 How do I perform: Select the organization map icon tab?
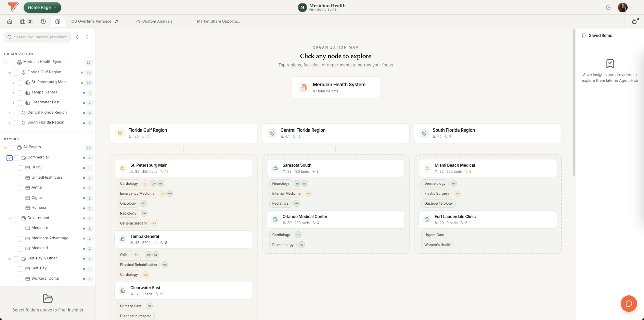point(58,22)
